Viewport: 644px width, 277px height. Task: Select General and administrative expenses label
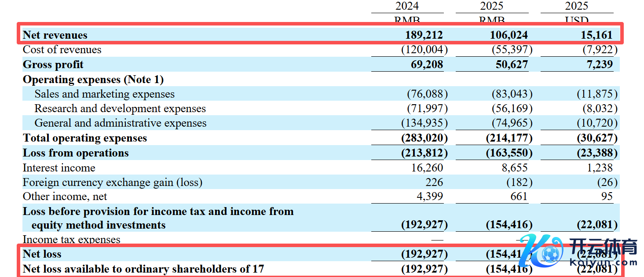(x=121, y=123)
